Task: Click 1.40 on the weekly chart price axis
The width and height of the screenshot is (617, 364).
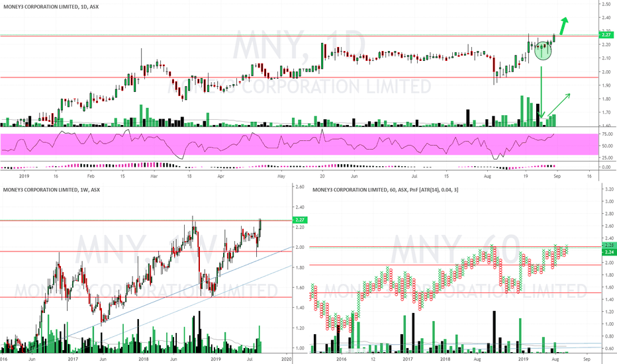Action: point(299,308)
